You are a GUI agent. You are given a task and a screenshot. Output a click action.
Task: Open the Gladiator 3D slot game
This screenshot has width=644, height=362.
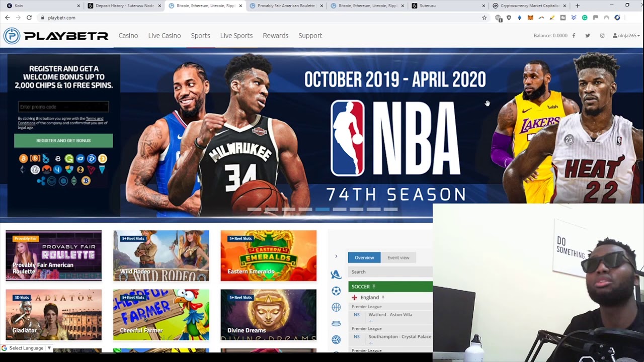coord(53,315)
